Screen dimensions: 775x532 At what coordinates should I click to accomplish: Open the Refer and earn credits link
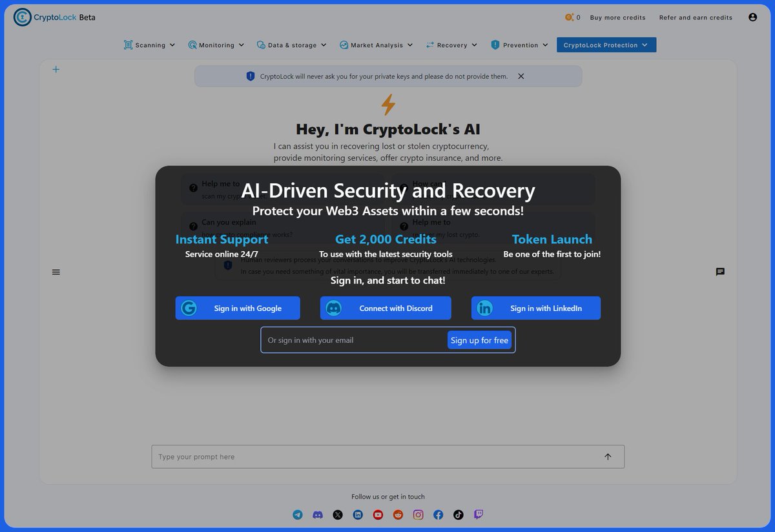point(696,17)
